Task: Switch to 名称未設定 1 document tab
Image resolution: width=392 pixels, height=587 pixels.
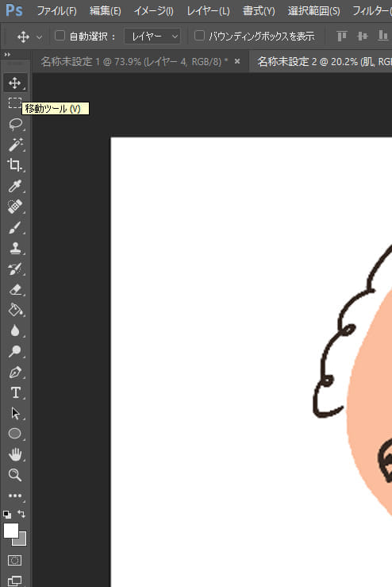Action: pos(134,61)
